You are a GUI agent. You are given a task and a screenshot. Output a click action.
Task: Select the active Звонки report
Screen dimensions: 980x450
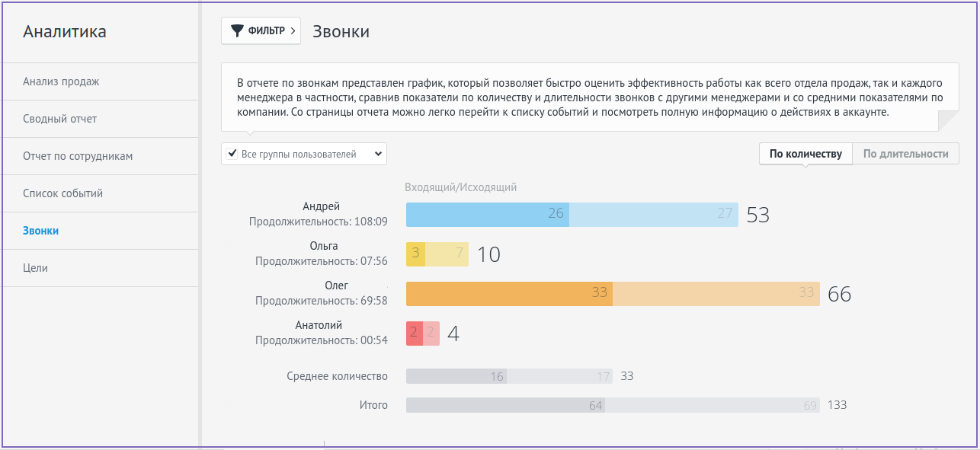pyautogui.click(x=44, y=231)
